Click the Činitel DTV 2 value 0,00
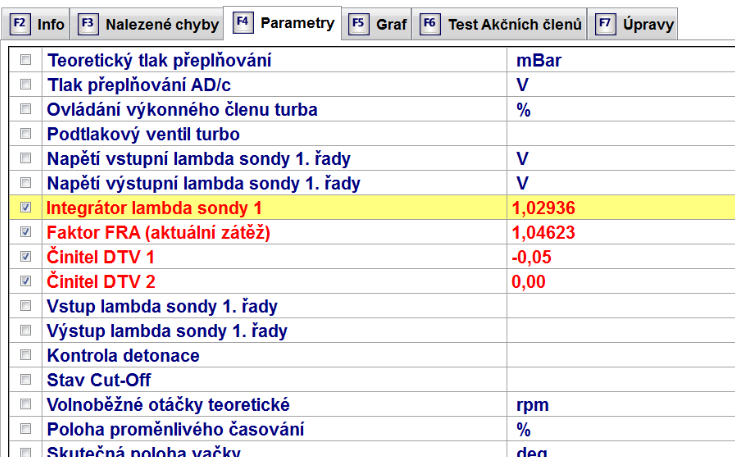 click(529, 282)
